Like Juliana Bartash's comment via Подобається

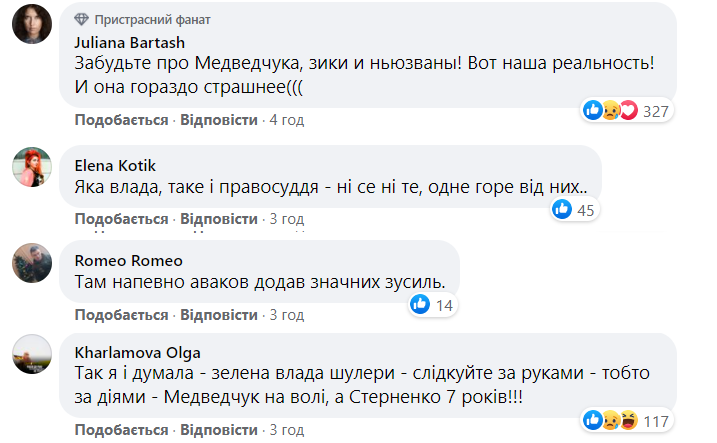120,120
